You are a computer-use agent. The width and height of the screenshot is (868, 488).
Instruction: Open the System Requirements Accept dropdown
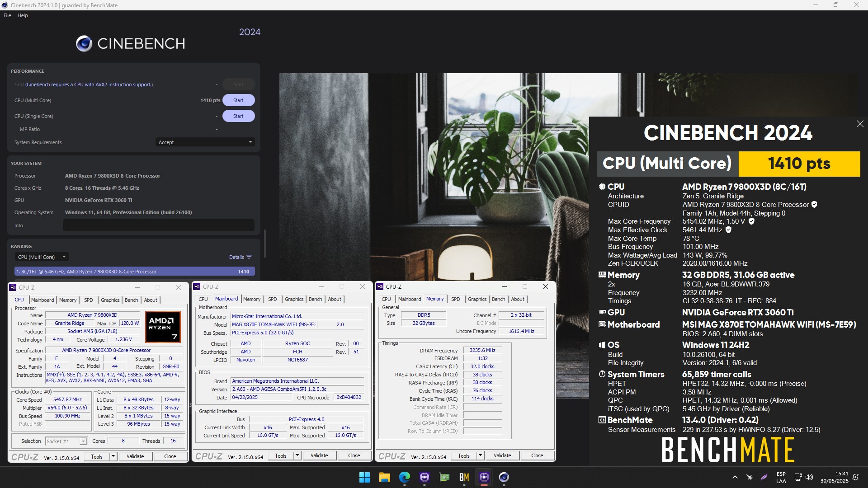(205, 142)
